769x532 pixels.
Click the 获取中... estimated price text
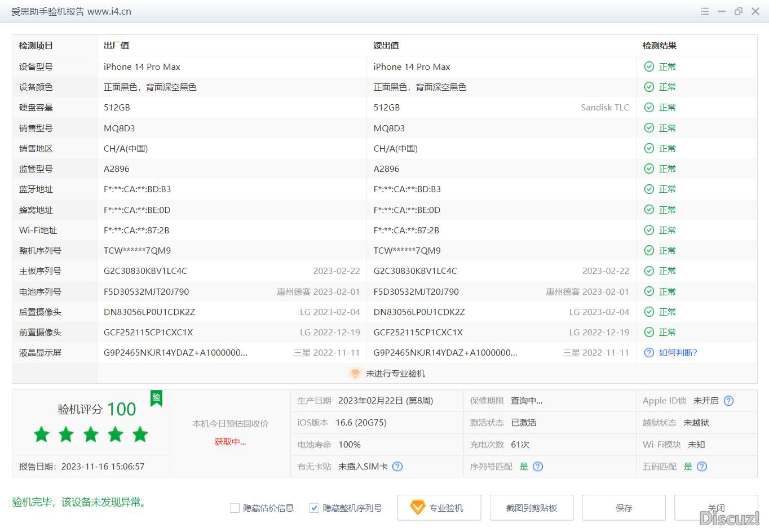point(230,442)
